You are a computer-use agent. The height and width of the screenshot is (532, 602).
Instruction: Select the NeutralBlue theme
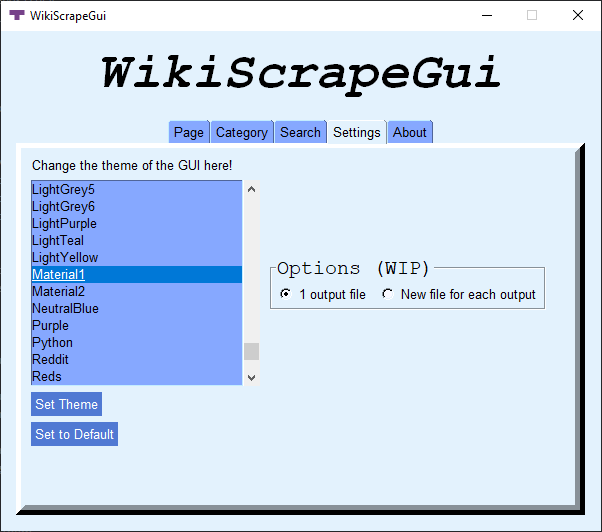click(x=137, y=309)
